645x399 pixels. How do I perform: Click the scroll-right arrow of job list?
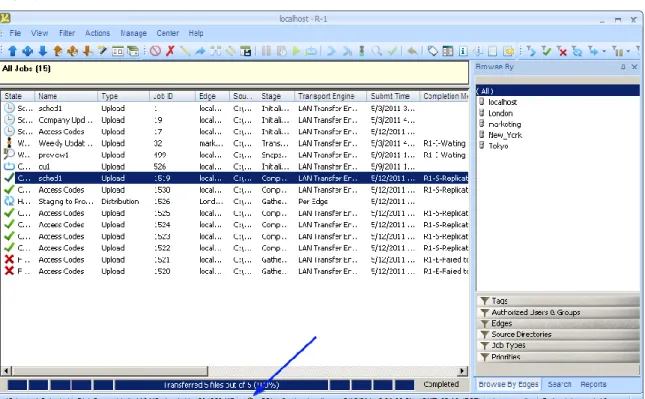tap(462, 371)
